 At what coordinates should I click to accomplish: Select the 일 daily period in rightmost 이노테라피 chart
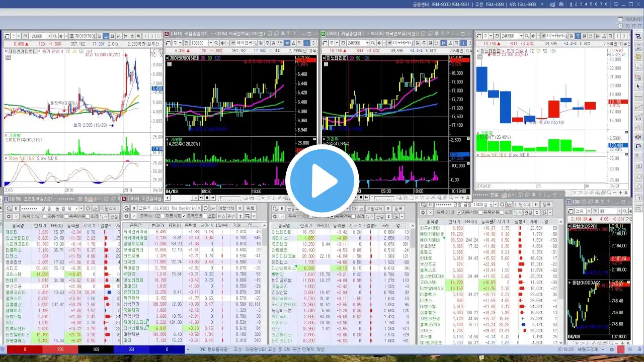pyautogui.click(x=572, y=36)
